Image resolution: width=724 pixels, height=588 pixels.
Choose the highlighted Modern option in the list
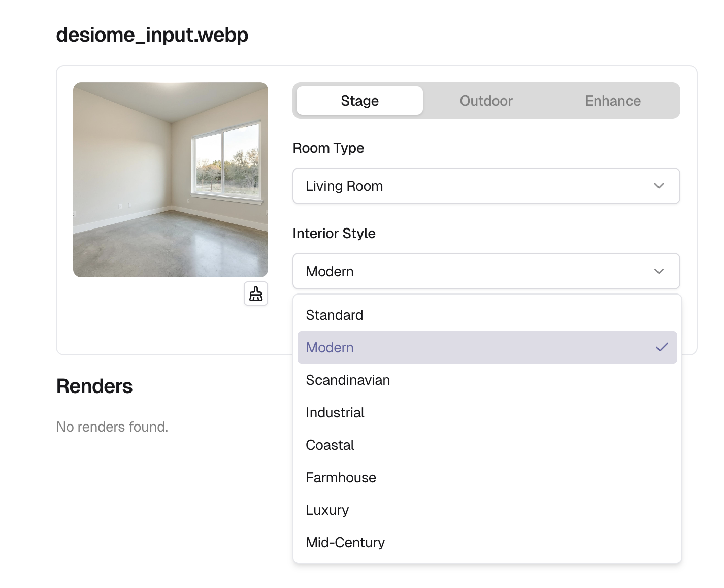coord(330,347)
